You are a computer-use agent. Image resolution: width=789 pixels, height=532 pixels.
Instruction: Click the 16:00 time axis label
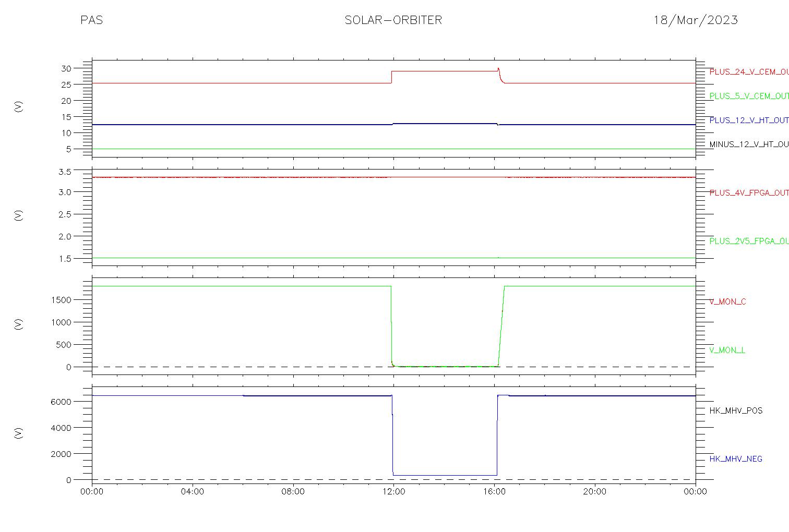pos(494,491)
